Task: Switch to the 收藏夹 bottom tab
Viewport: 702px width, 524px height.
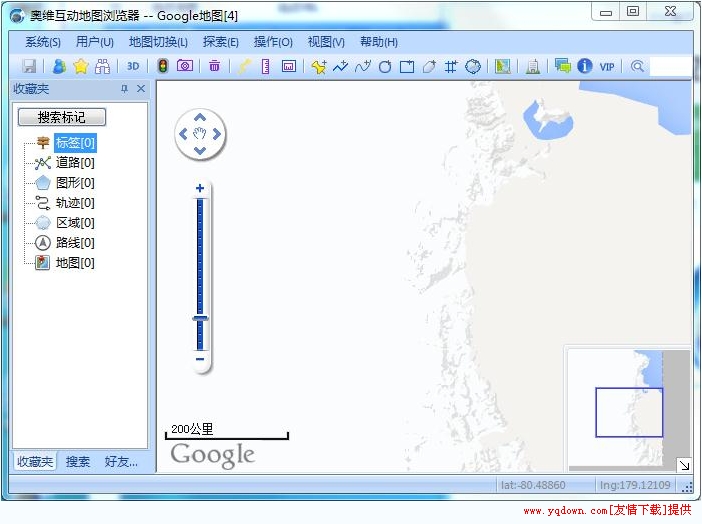Action: 35,461
